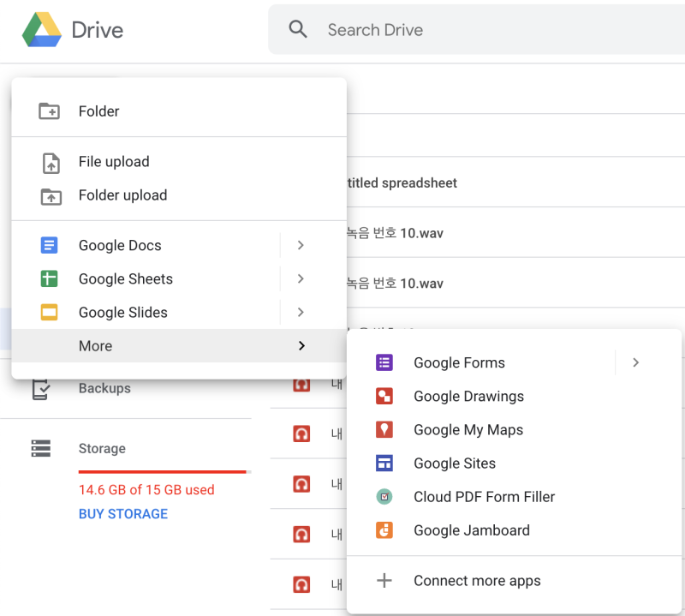The height and width of the screenshot is (616, 685).
Task: Click the Cloud PDF Form Filler icon
Action: click(x=384, y=496)
